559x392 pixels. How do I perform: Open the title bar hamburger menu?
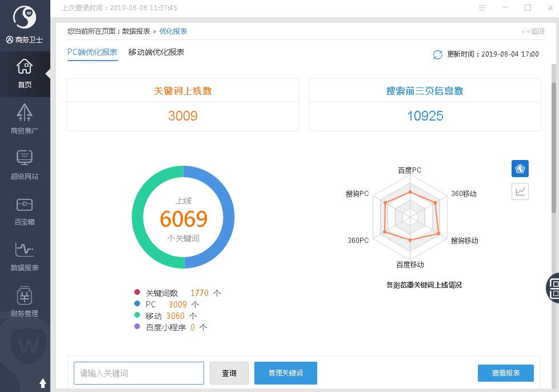click(482, 8)
